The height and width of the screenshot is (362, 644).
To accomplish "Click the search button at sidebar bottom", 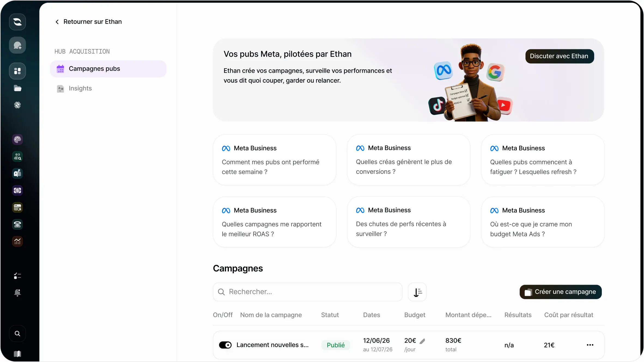I will tap(17, 333).
